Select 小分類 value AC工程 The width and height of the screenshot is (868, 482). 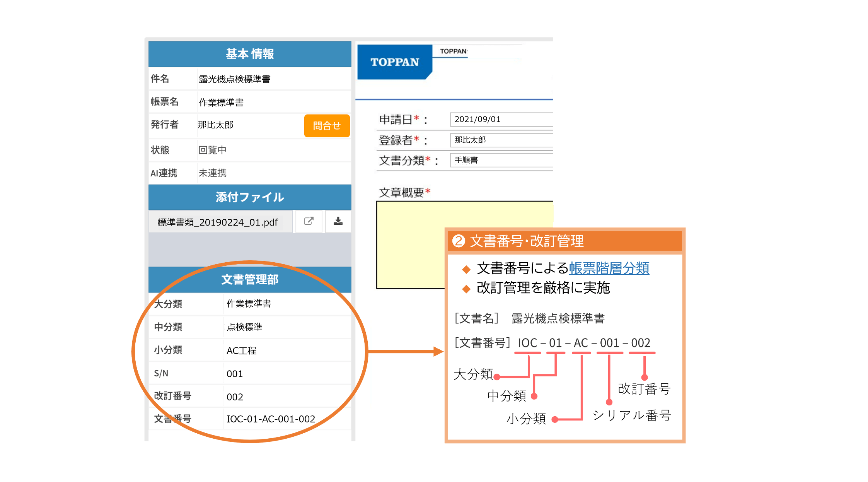pyautogui.click(x=241, y=351)
